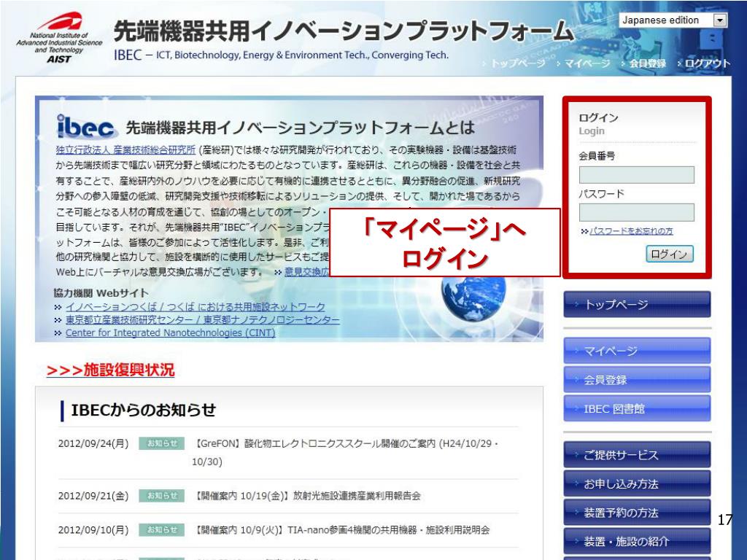747x560 pixels.
Task: Open 会員登録 in the top navigation
Action: [648, 63]
